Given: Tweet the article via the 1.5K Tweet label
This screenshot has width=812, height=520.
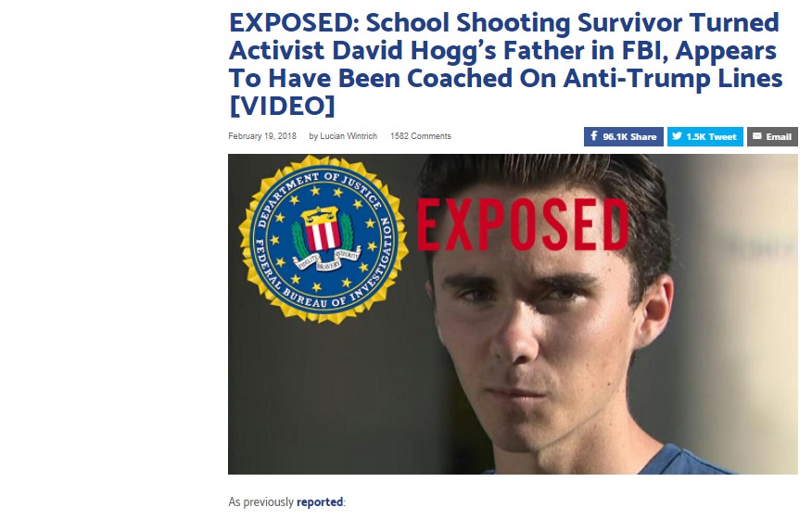Looking at the screenshot, I should click(711, 137).
